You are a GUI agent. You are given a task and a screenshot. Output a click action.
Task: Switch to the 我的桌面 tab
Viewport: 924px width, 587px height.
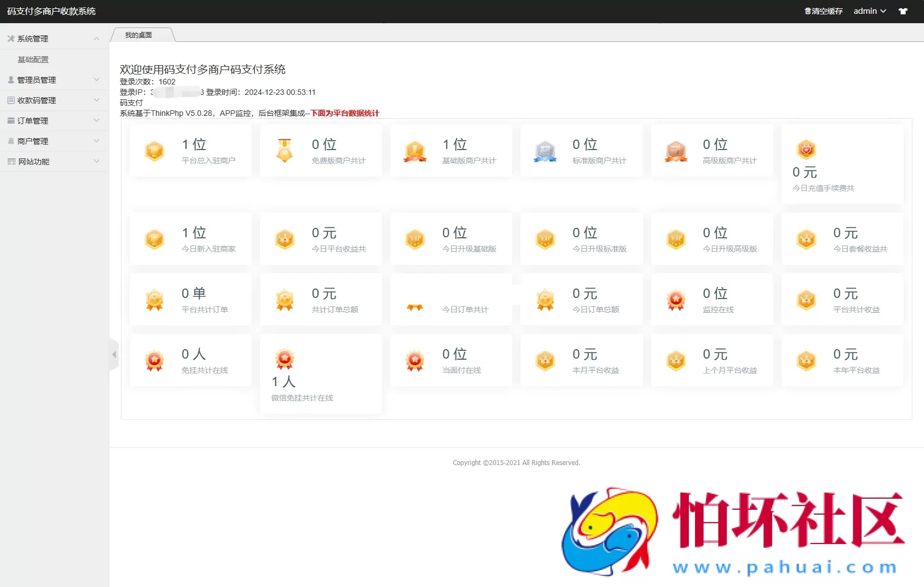(x=140, y=34)
